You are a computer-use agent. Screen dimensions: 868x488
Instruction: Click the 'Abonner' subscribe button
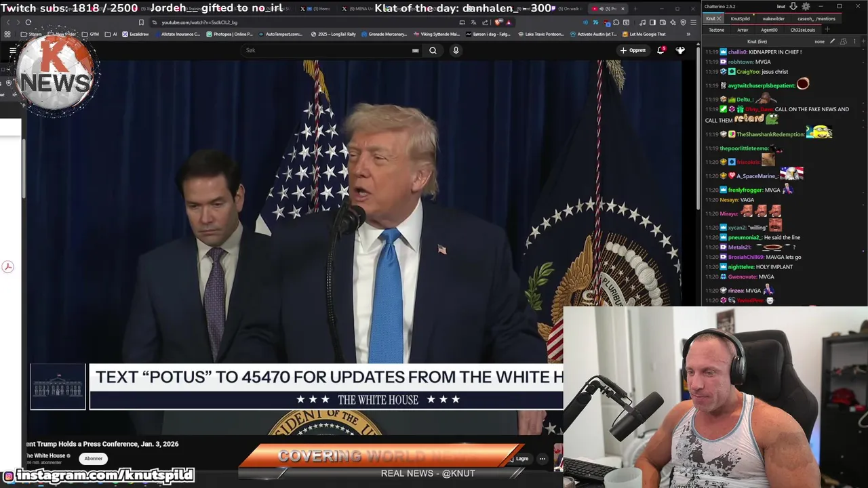94,458
